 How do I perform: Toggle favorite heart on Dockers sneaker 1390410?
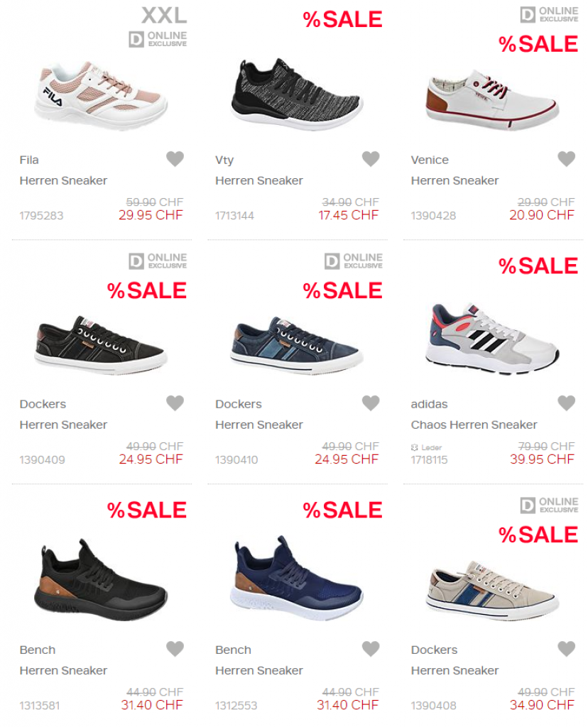click(371, 403)
